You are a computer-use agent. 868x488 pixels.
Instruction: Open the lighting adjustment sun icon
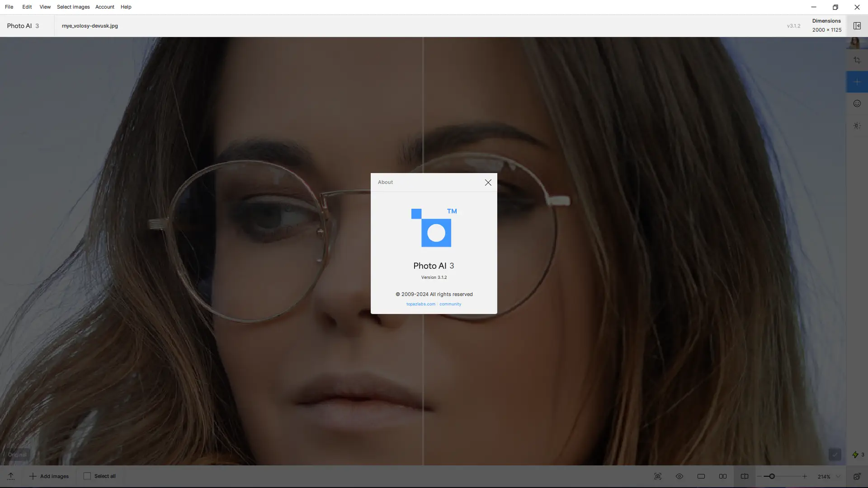[857, 126]
